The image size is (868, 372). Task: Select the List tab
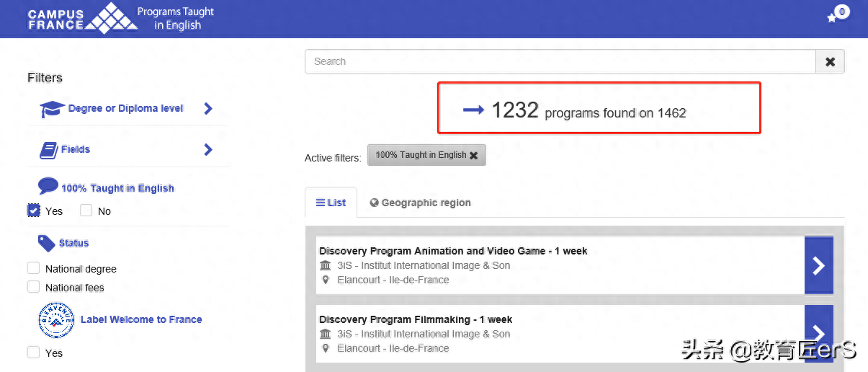(x=331, y=203)
